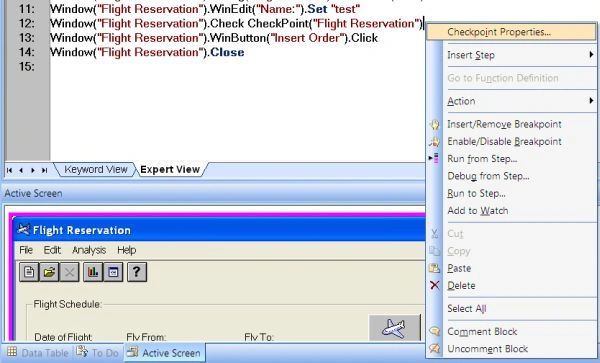600x363 pixels.
Task: Click line number 15 in the gutter
Action: tap(26, 67)
